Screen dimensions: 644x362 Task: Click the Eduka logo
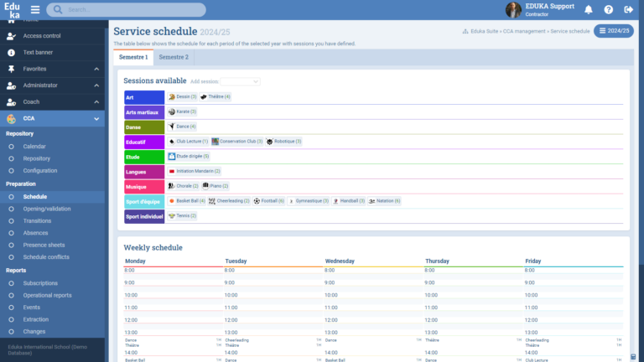point(12,10)
